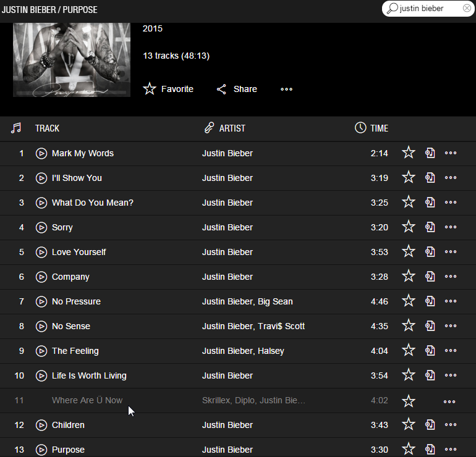Click the Life Is Worth Living title
The height and width of the screenshot is (457, 476).
[x=89, y=375]
